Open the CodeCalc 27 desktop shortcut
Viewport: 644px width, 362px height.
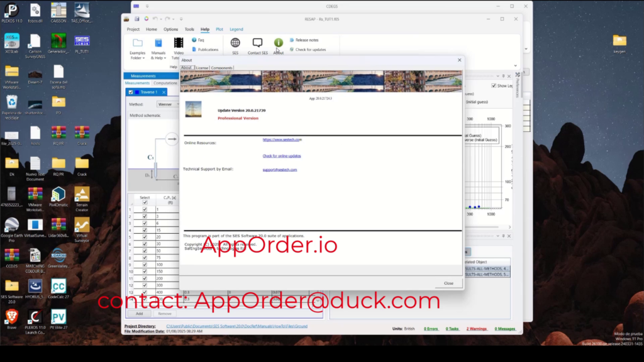58,289
